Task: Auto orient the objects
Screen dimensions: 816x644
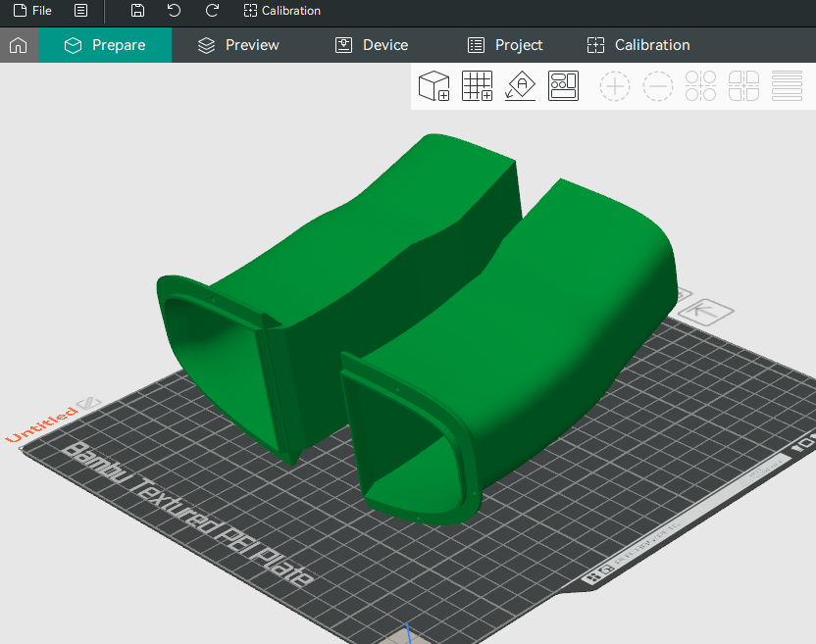Action: pos(521,86)
